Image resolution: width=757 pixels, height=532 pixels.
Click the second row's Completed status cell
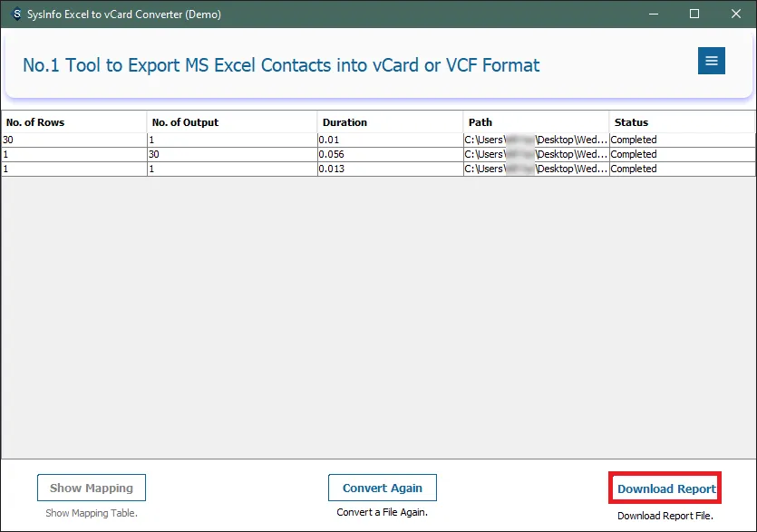tap(682, 155)
